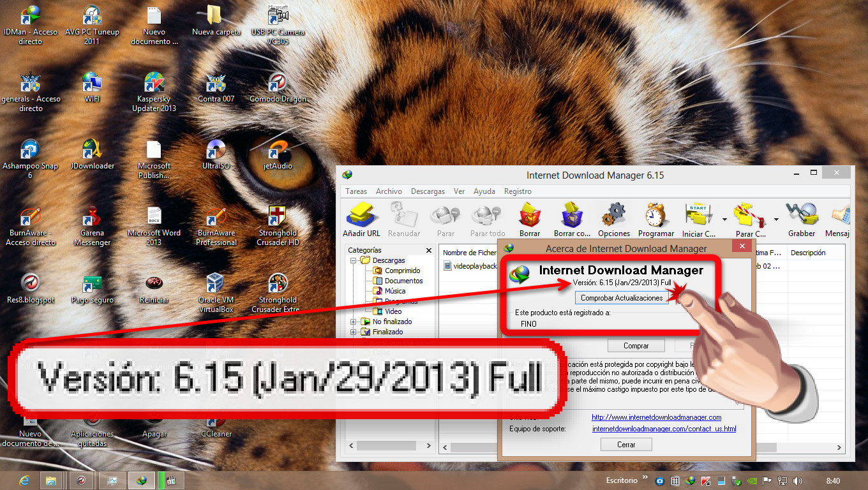868x490 pixels.
Task: Select the jetAudio desktop icon
Action: click(x=278, y=154)
